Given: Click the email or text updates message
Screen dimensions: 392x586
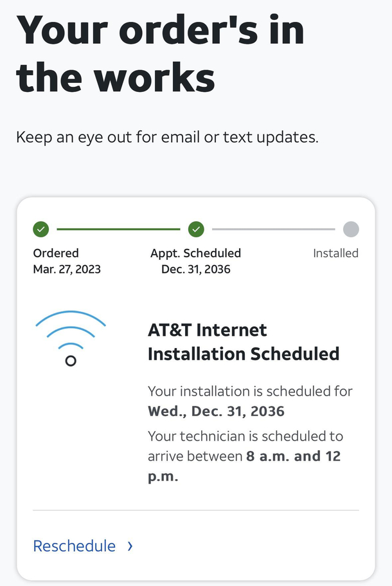Looking at the screenshot, I should (167, 137).
